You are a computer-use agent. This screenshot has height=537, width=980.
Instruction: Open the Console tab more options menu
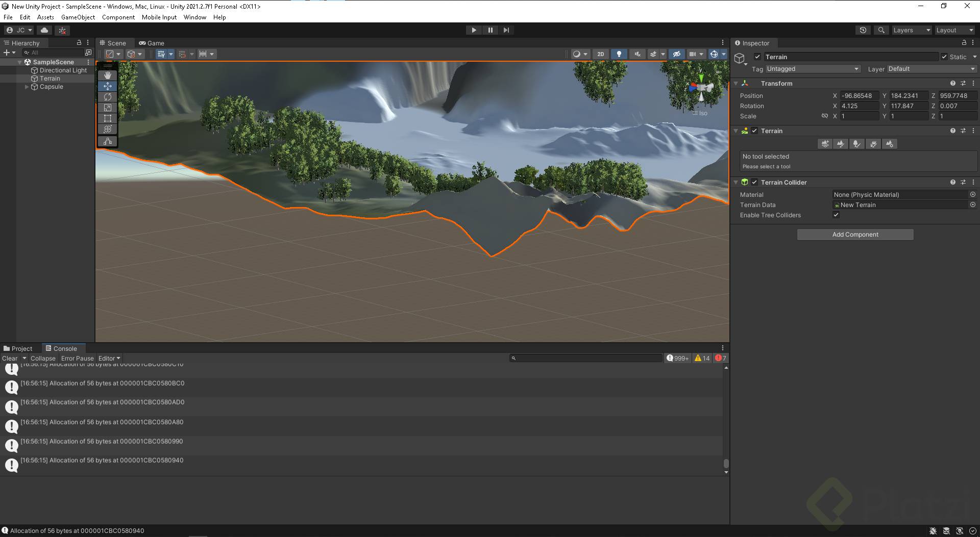(x=722, y=348)
